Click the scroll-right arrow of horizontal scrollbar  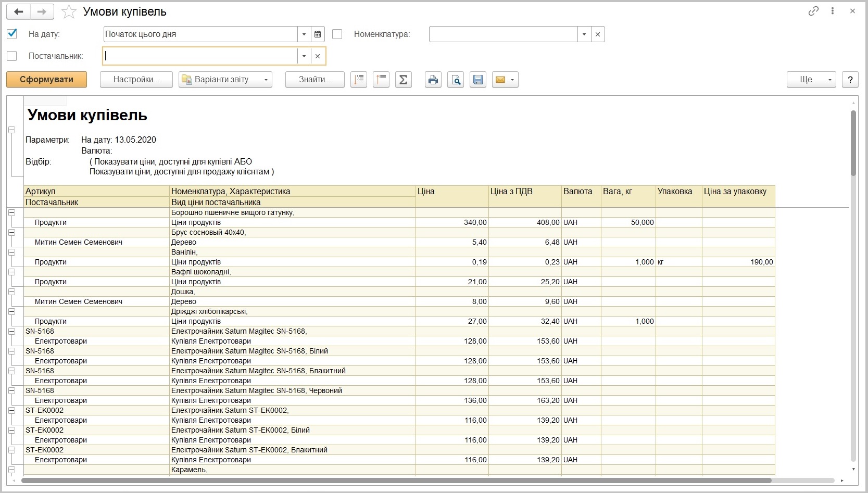842,481
